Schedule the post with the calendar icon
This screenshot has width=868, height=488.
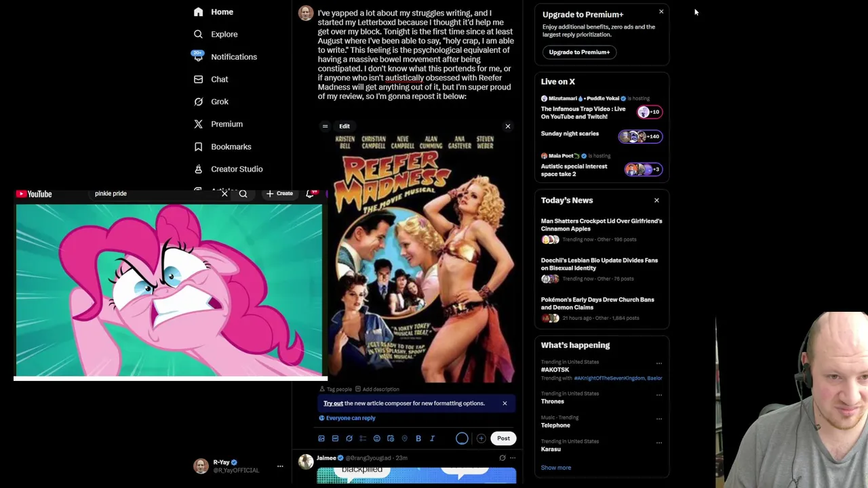click(391, 439)
